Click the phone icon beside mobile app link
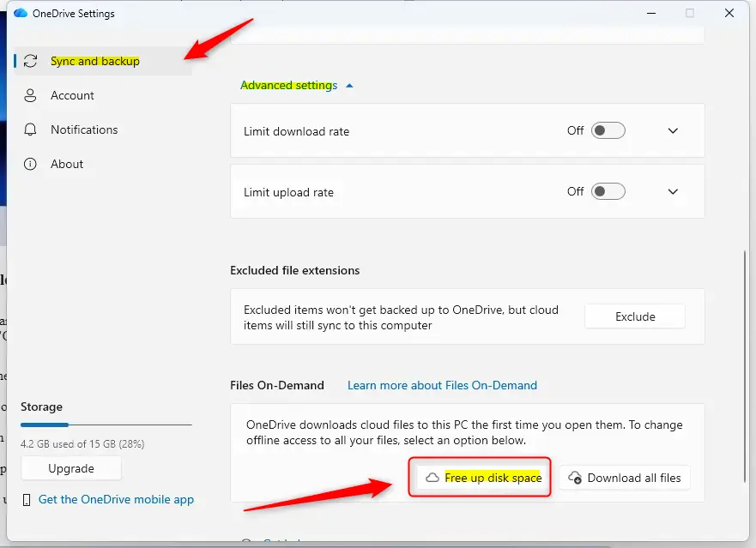 coord(27,500)
